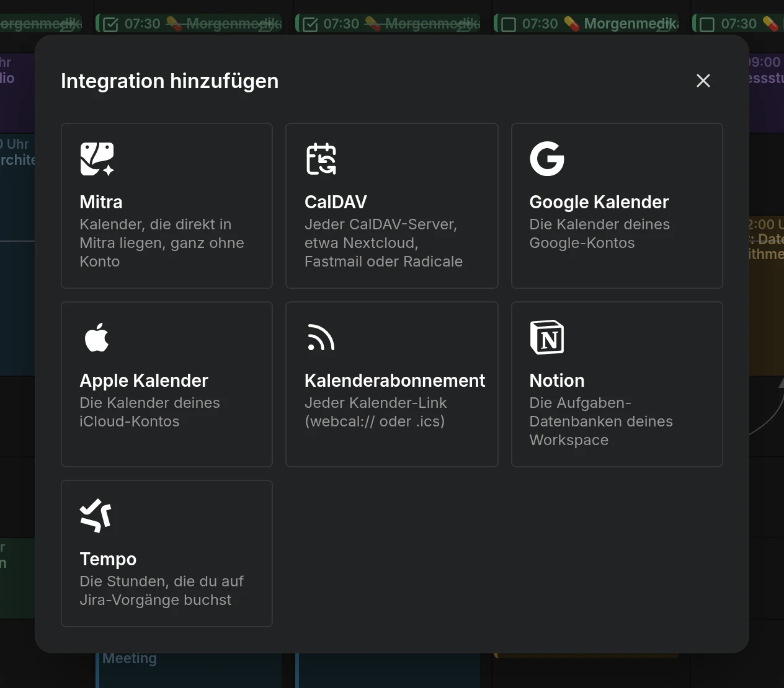The width and height of the screenshot is (784, 688).
Task: Uncheck second 07:30 Morgenmedikation task in background calendar
Action: click(x=111, y=24)
